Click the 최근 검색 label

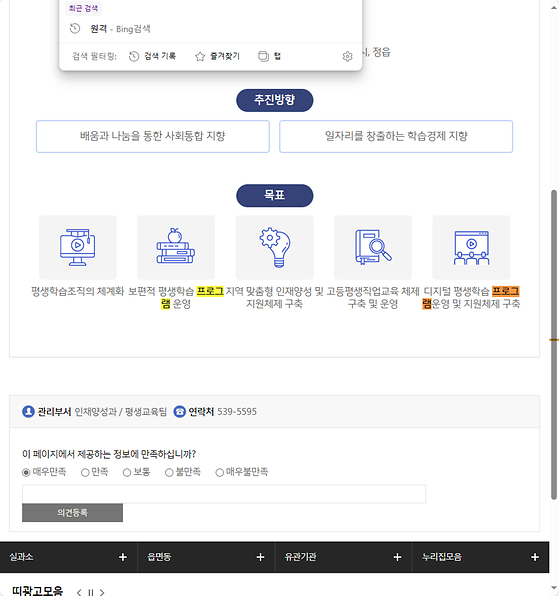click(x=84, y=8)
